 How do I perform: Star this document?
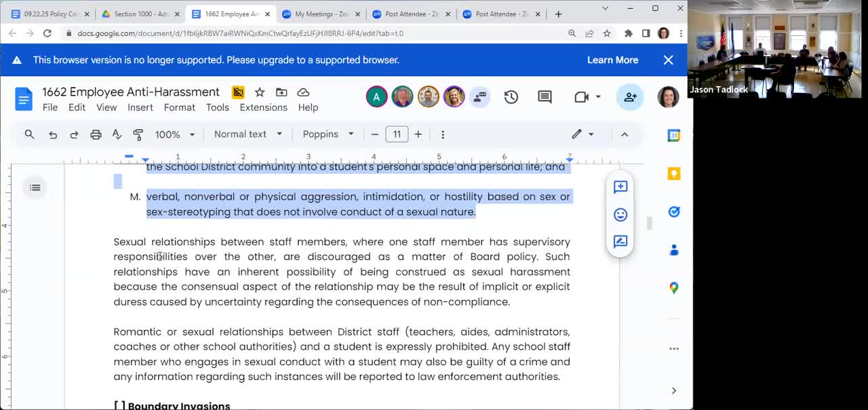[x=259, y=92]
